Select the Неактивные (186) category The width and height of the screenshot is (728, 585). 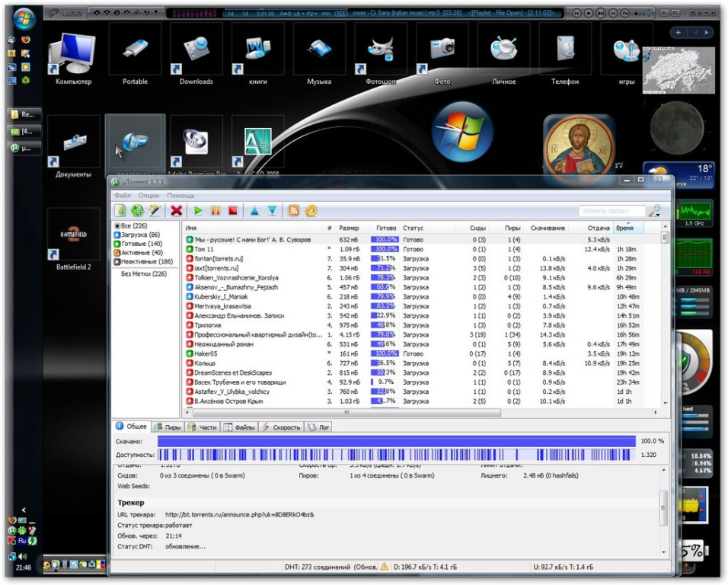(x=143, y=261)
